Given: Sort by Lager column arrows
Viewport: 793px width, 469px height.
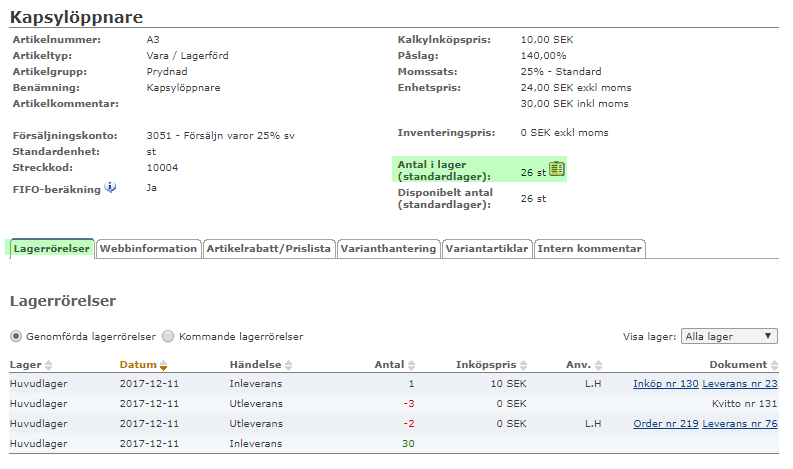Looking at the screenshot, I should (x=49, y=366).
